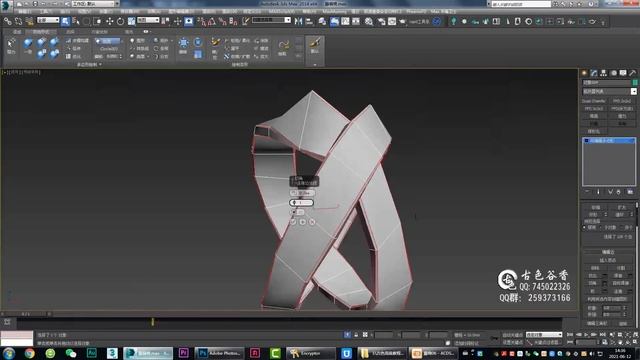
Task: Switch to the Hierarchy panel tab
Action: [x=604, y=73]
